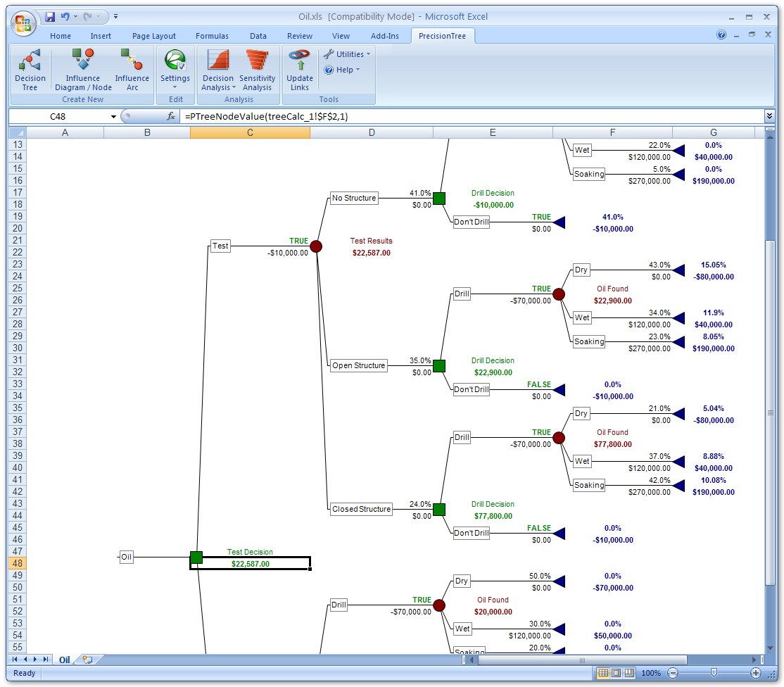Open PrecisionTree Settings
Image resolution: width=784 pixels, height=687 pixels.
coord(175,69)
